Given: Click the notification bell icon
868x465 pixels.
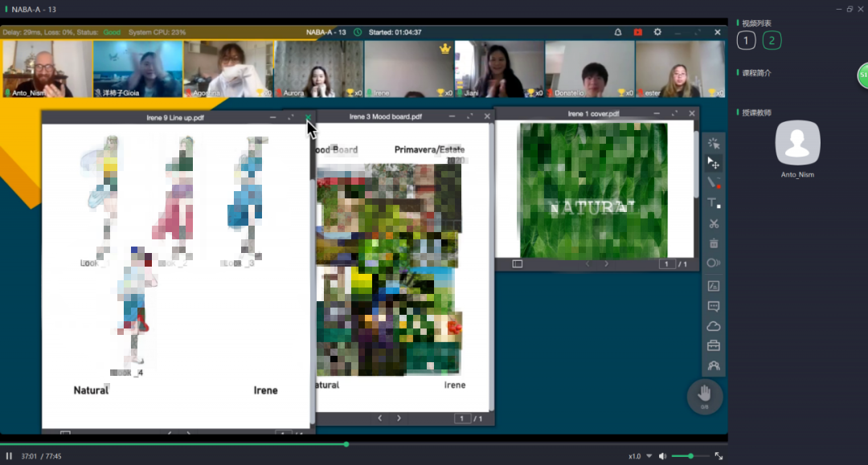Looking at the screenshot, I should [x=618, y=32].
